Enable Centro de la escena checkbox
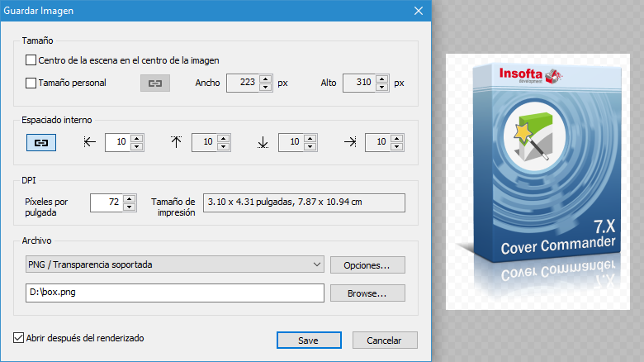The width and height of the screenshot is (644, 362). [x=31, y=60]
